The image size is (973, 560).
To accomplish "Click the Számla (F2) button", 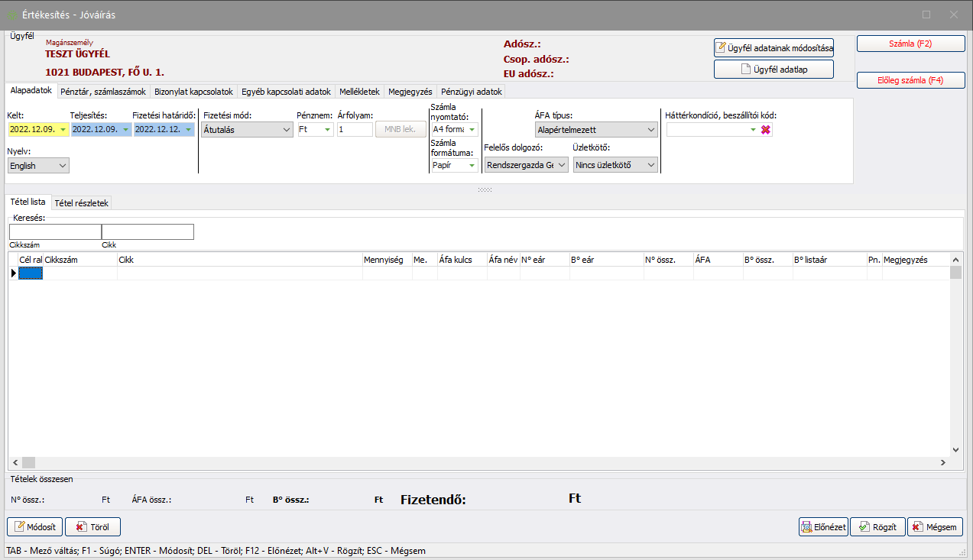I will tap(910, 44).
